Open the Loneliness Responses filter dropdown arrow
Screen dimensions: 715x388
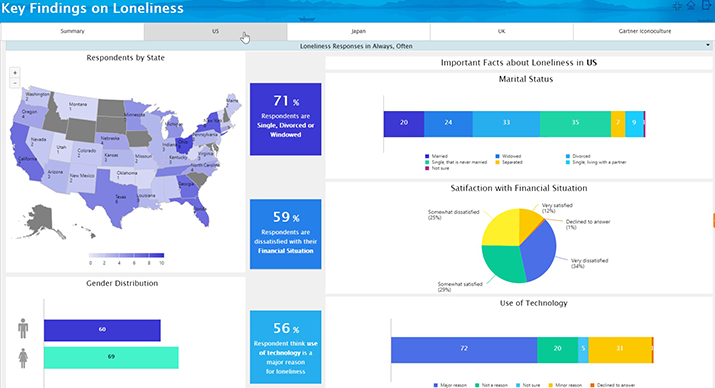click(x=708, y=45)
